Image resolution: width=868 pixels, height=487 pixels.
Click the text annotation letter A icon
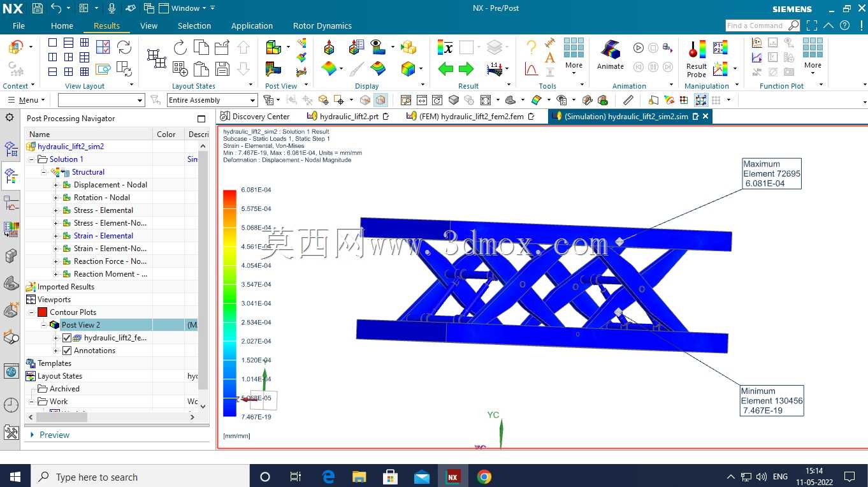click(550, 57)
